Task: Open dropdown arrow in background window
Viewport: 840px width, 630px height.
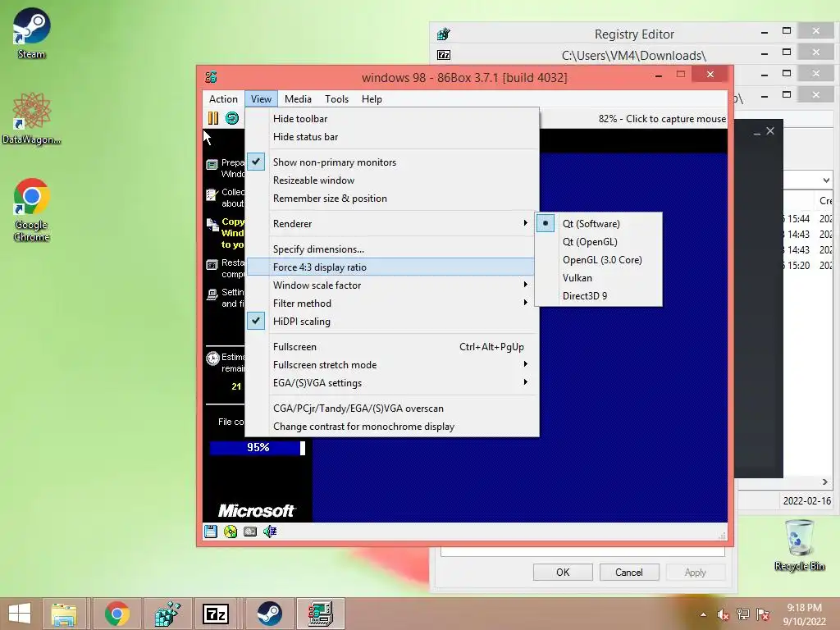Action: pos(826,180)
